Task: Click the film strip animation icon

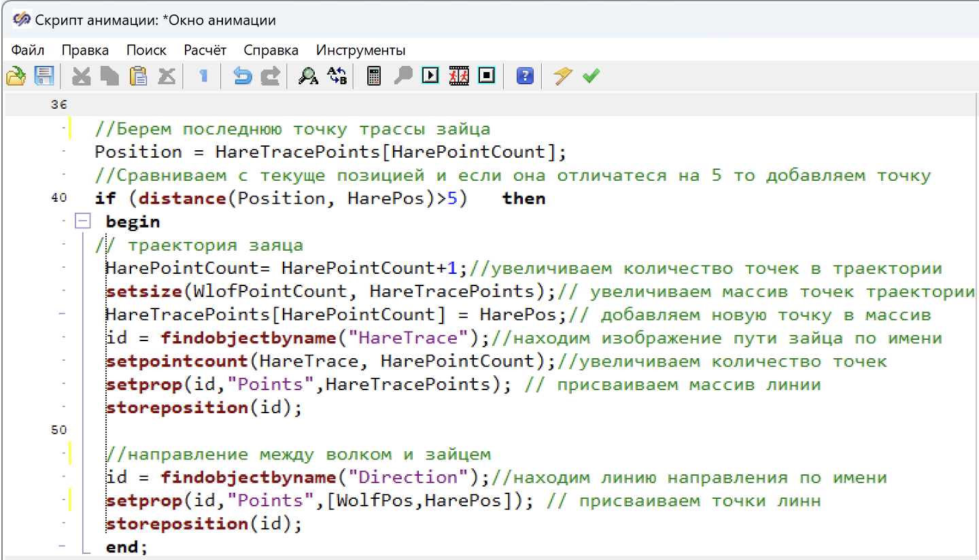Action: pyautogui.click(x=460, y=75)
